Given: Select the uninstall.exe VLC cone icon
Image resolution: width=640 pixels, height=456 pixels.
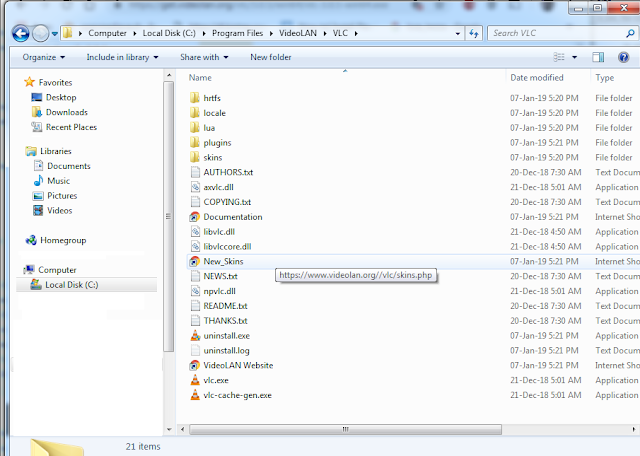Looking at the screenshot, I should point(195,336).
